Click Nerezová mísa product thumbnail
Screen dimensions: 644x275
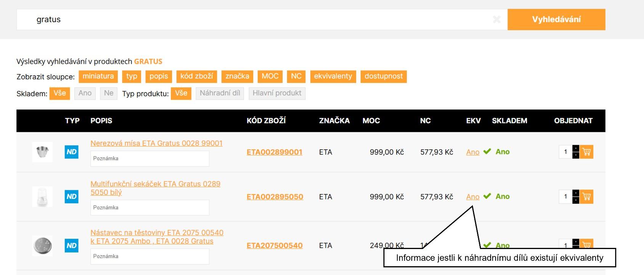(x=42, y=152)
